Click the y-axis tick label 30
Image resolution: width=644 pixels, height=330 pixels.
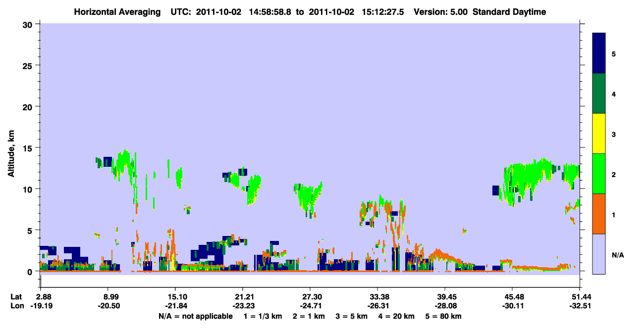coord(29,24)
